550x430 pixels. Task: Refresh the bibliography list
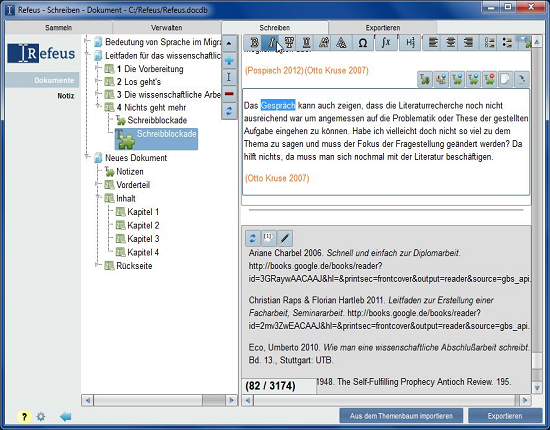tap(253, 238)
